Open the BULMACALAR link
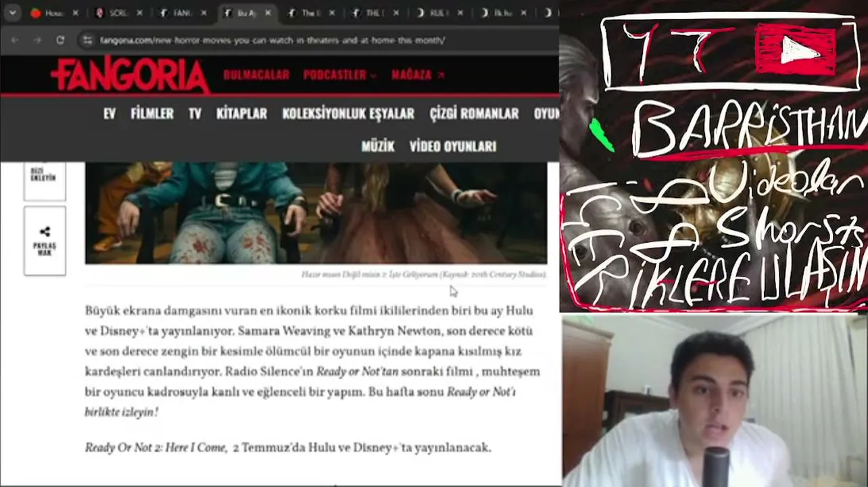 click(256, 75)
